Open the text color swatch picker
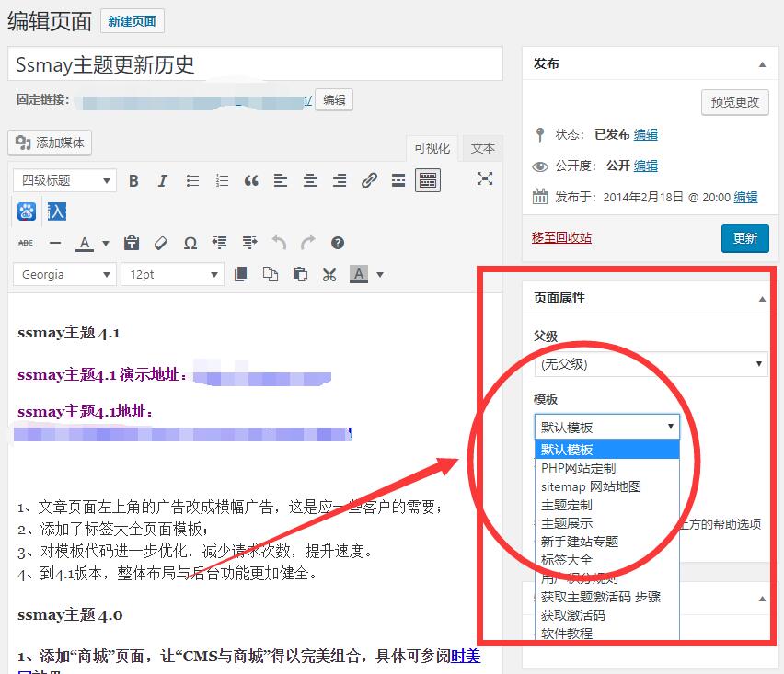Screen dimensions: 784x674 pyautogui.click(x=105, y=242)
